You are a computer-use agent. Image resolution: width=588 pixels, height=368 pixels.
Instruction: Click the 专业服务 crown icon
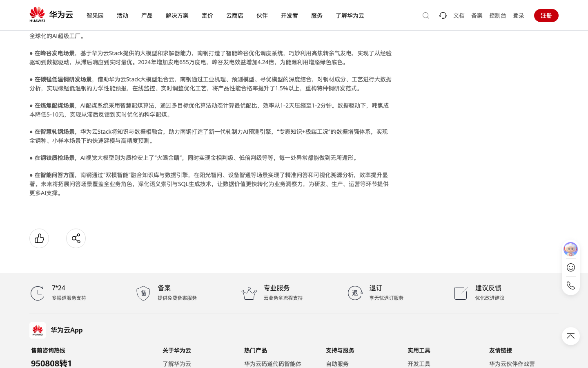(249, 293)
